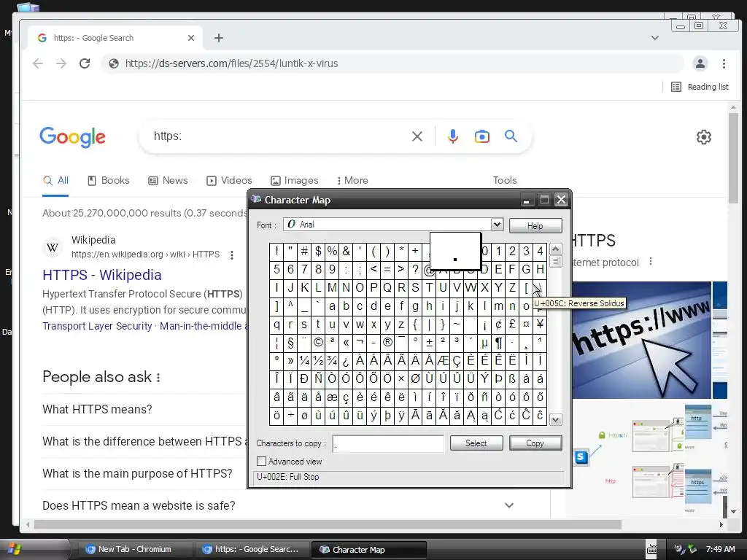Search by image with the camera icon
747x560 pixels.
481,136
